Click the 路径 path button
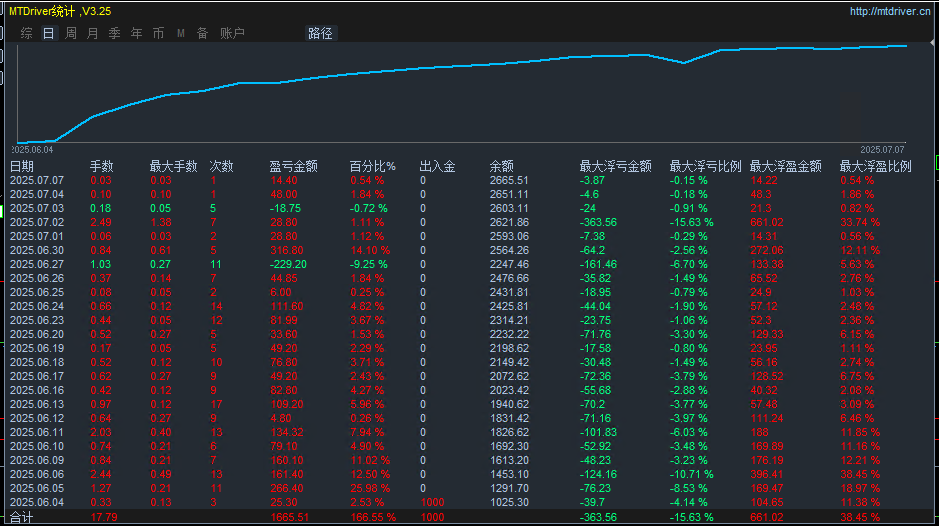939x526 pixels. (320, 33)
